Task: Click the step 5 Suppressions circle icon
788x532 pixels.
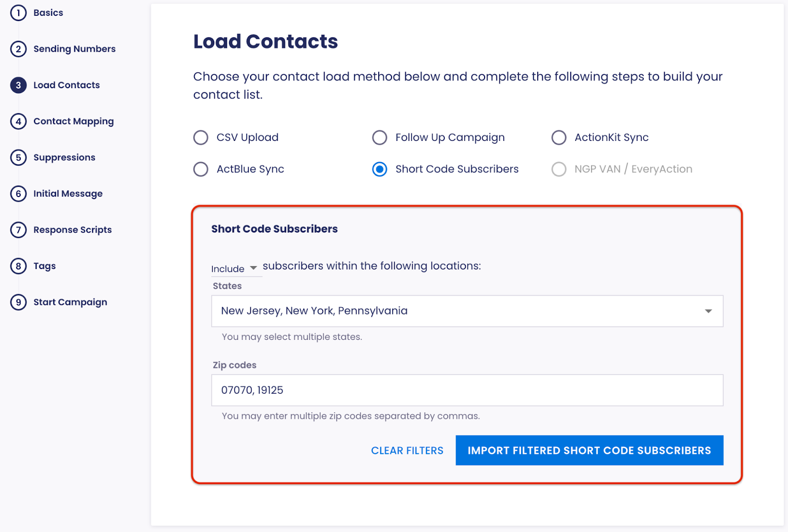Action: click(18, 158)
